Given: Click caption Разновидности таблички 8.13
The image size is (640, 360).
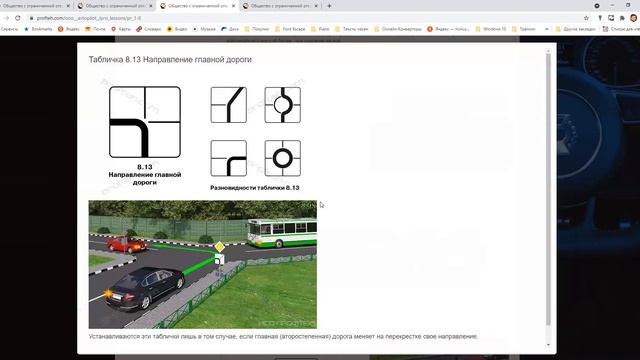Looking at the screenshot, I should [x=255, y=188].
